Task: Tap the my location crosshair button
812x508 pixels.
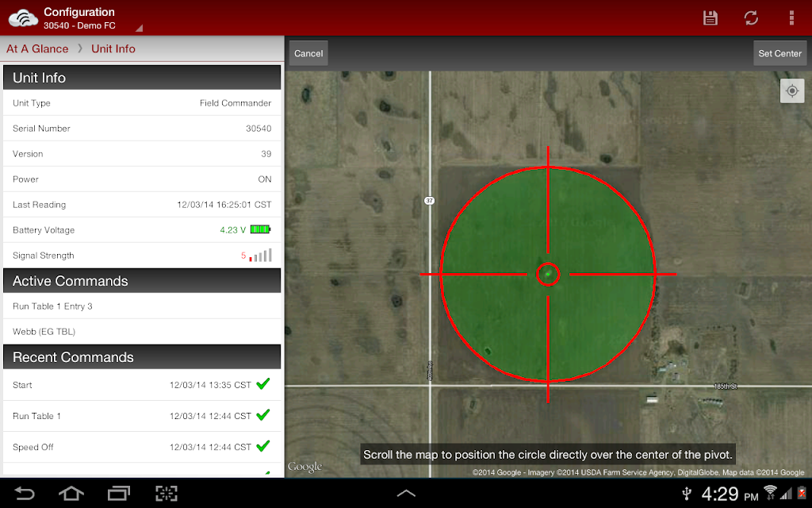Action: 792,91
